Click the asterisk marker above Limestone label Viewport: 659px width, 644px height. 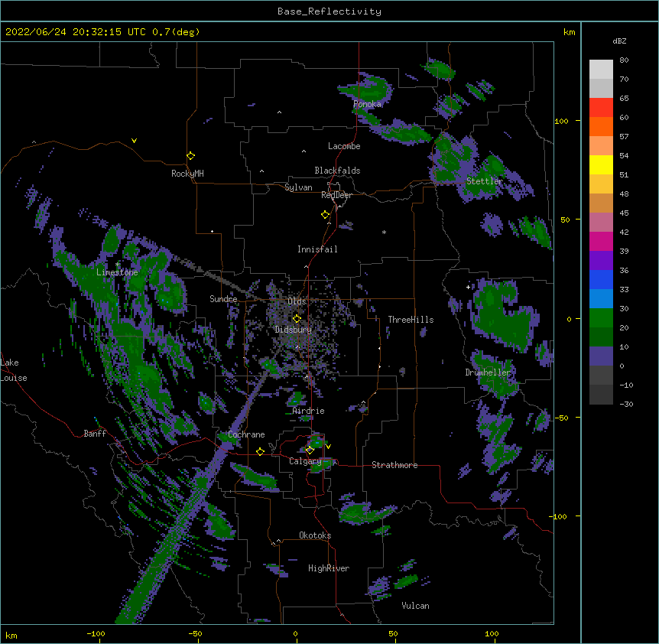tap(118, 264)
